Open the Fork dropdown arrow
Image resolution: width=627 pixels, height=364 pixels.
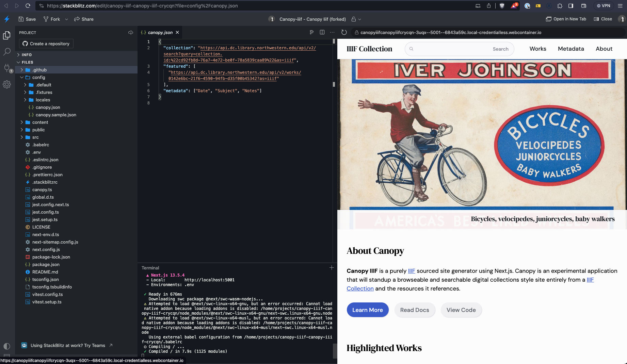(66, 19)
